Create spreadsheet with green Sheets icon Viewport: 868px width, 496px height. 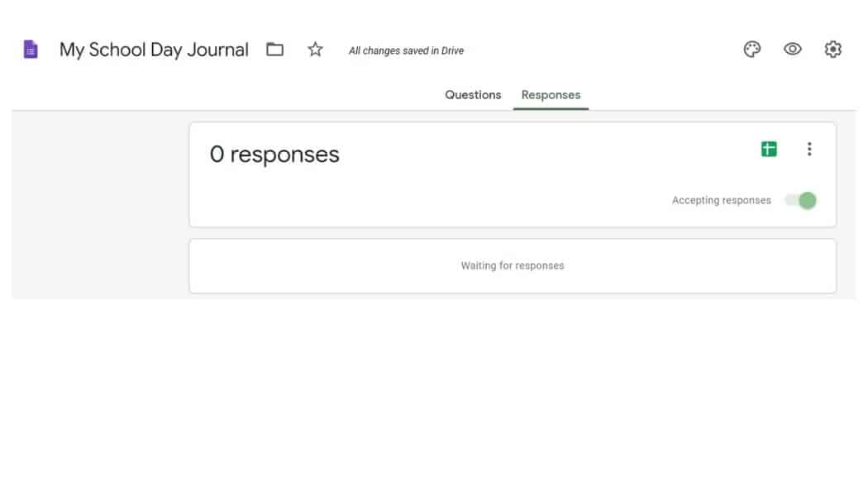[x=769, y=149]
